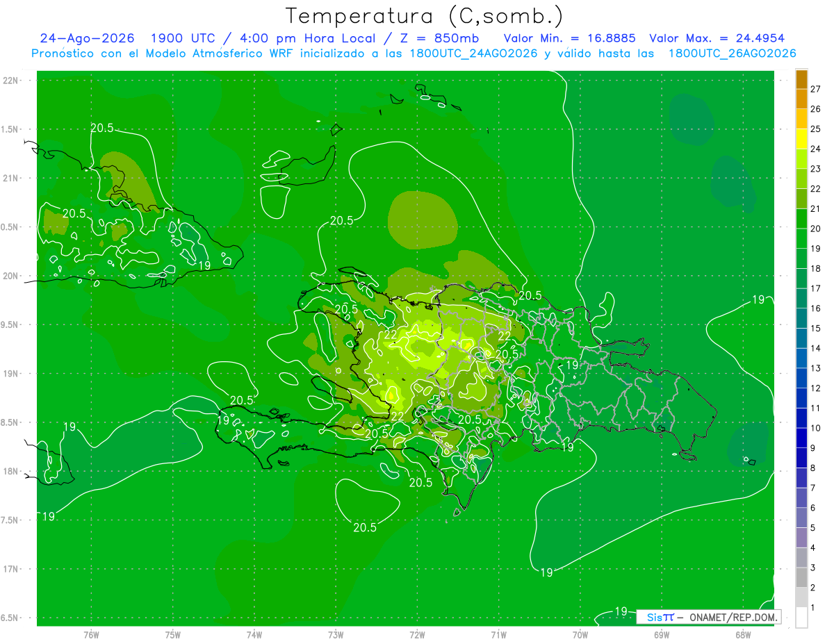Click the Temperatura (C,somb.) chart title
Viewport: 834px width, 644px height.
(x=424, y=15)
